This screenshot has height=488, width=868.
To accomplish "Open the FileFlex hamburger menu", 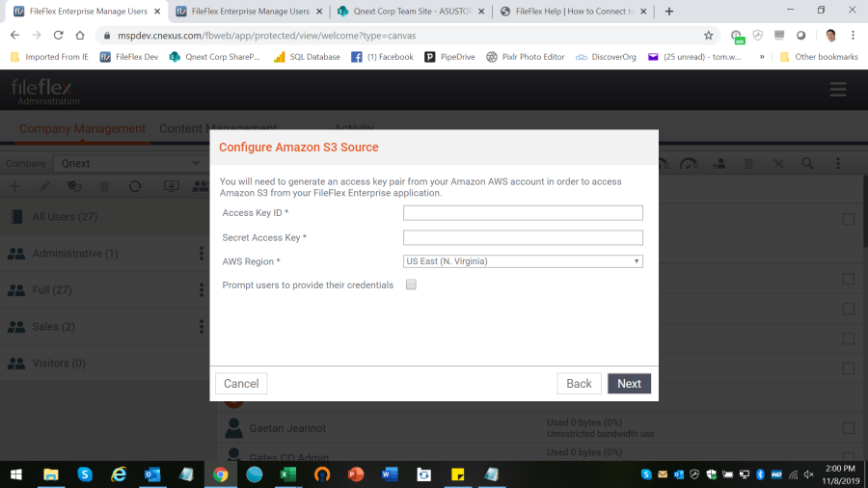I will pyautogui.click(x=838, y=90).
